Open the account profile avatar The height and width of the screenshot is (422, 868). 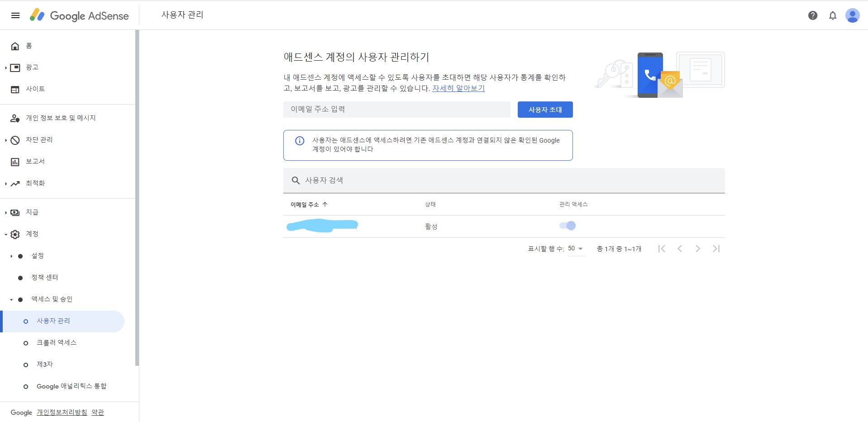click(853, 15)
